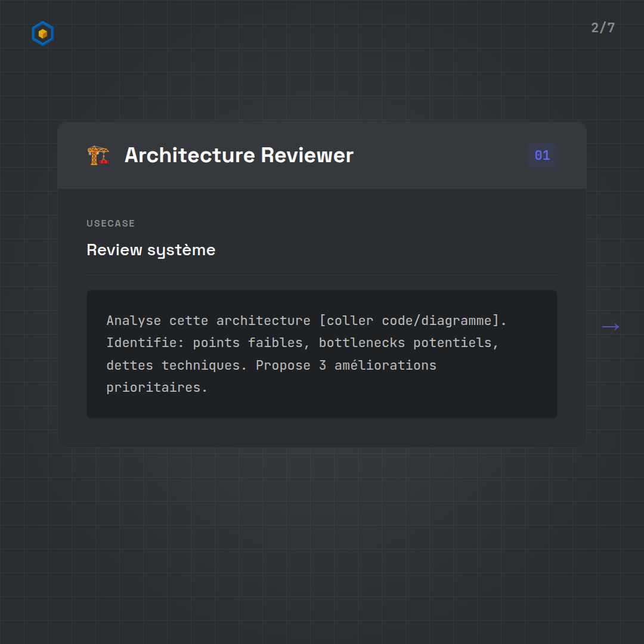Click the 2/7 slide counter
This screenshot has height=644, width=644.
602,28
